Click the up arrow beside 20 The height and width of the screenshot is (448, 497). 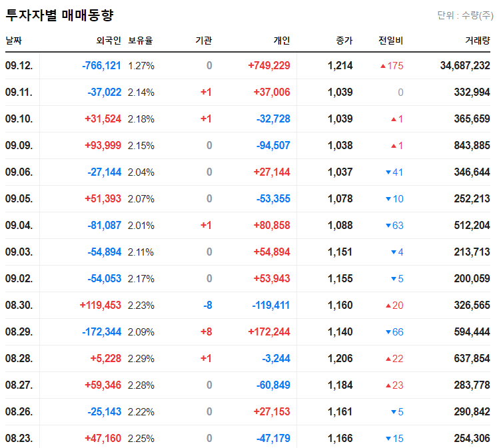(x=388, y=305)
